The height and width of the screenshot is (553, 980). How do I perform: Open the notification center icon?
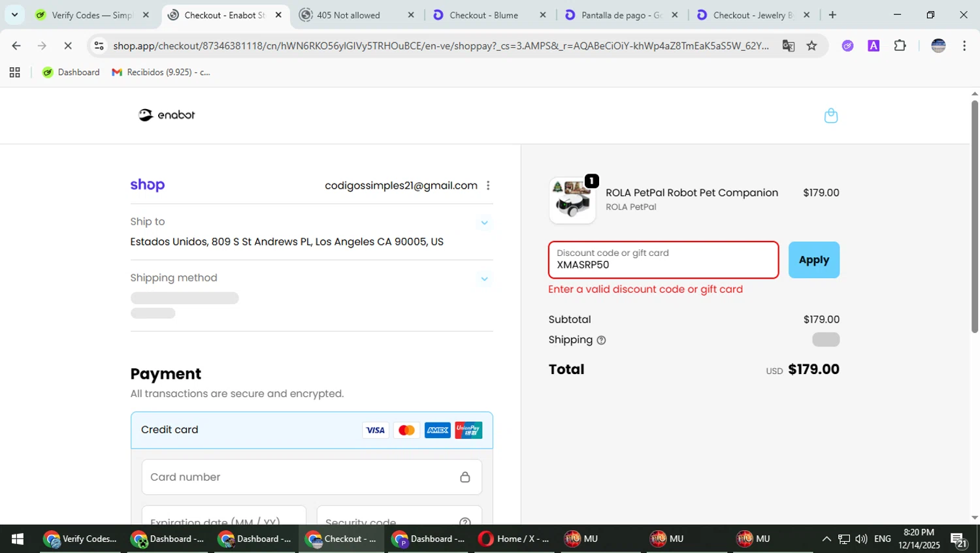point(959,540)
